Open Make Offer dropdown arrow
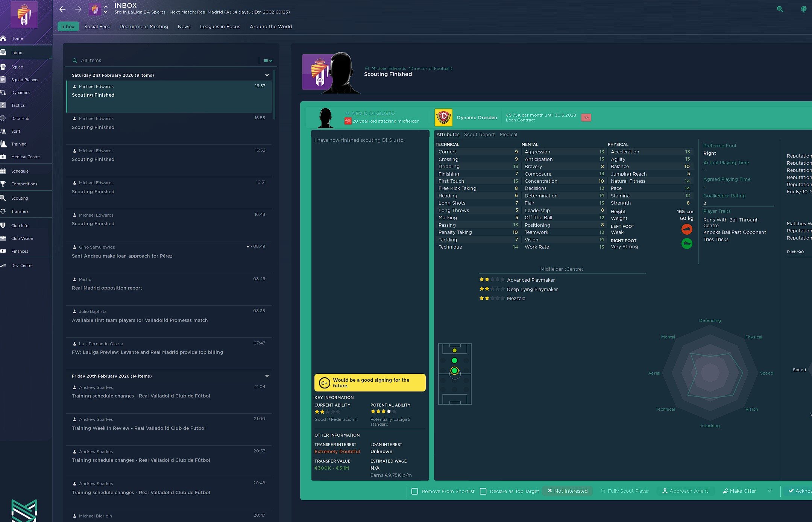 tap(770, 491)
